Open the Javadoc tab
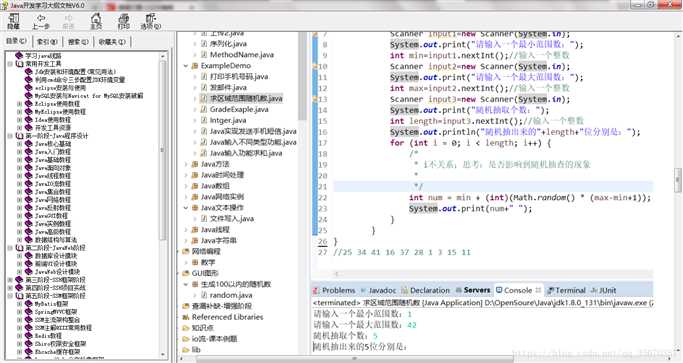 378,290
